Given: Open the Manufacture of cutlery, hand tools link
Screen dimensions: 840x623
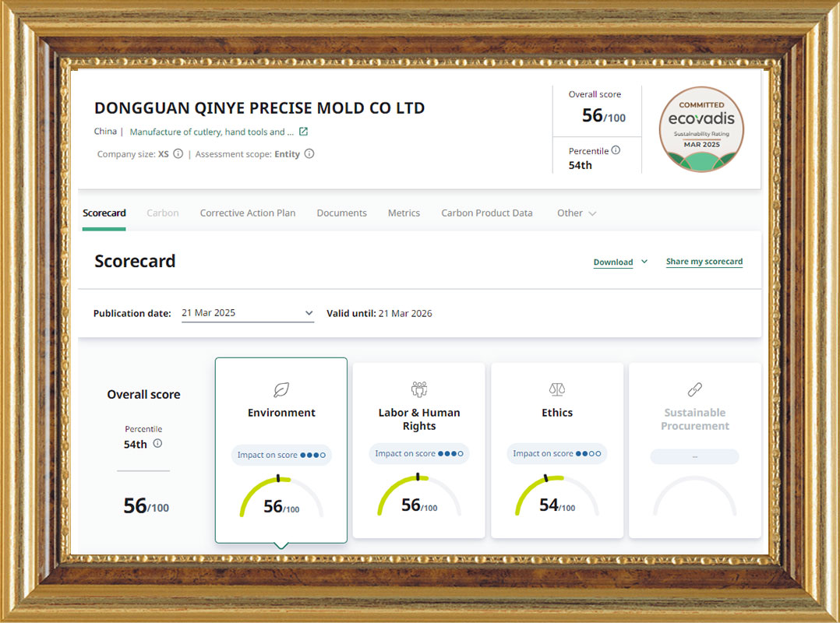Looking at the screenshot, I should (x=212, y=132).
